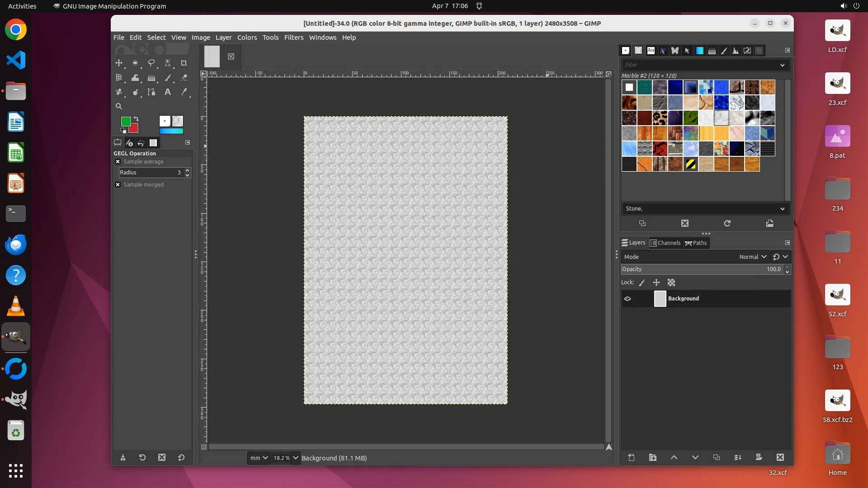Select the Free Select lasso tool
The image size is (868, 488).
pos(151,63)
